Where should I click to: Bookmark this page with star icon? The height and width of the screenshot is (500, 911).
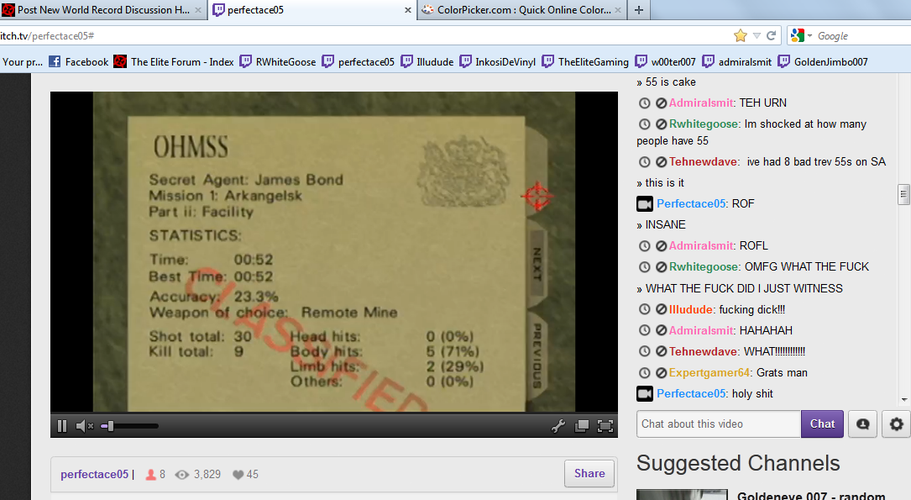pyautogui.click(x=740, y=35)
